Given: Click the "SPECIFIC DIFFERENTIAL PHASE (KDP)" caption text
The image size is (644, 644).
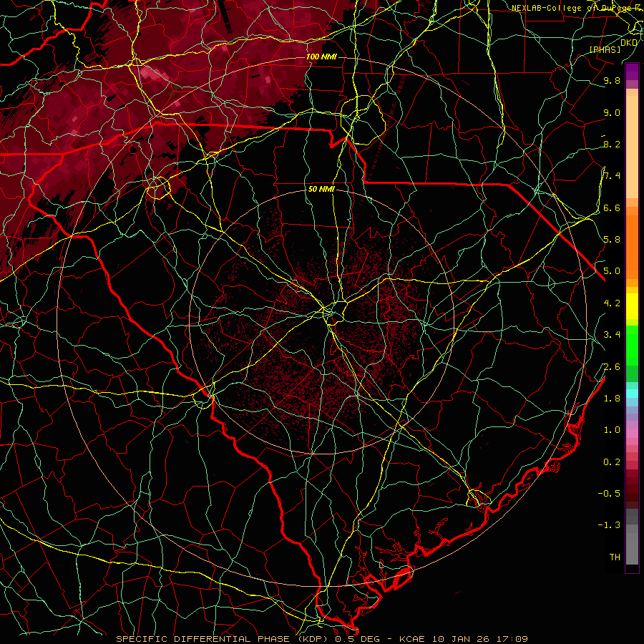Looking at the screenshot, I should (224, 639).
